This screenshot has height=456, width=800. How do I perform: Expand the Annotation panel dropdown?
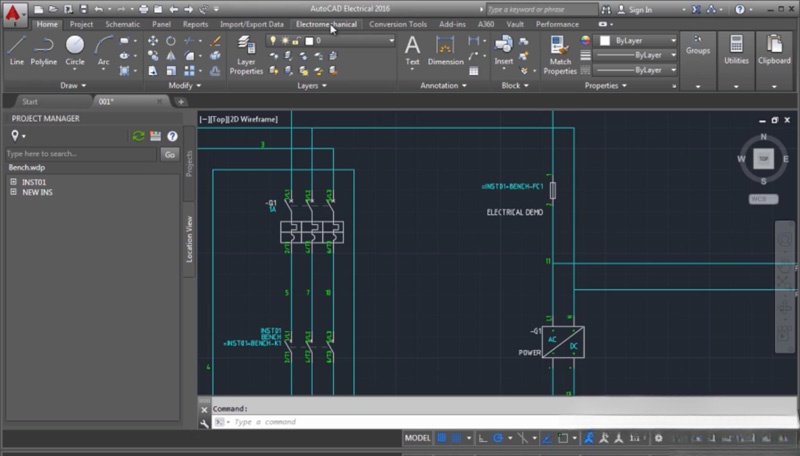coord(443,86)
